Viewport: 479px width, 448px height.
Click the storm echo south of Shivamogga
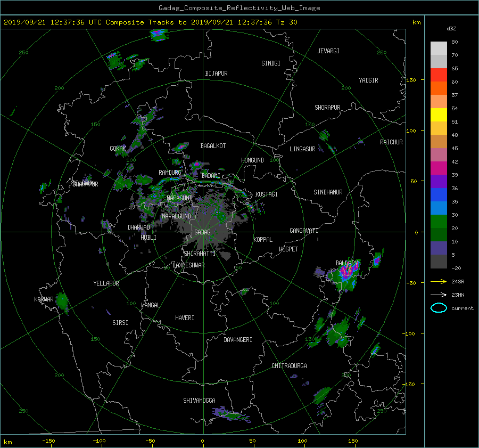click(x=230, y=414)
